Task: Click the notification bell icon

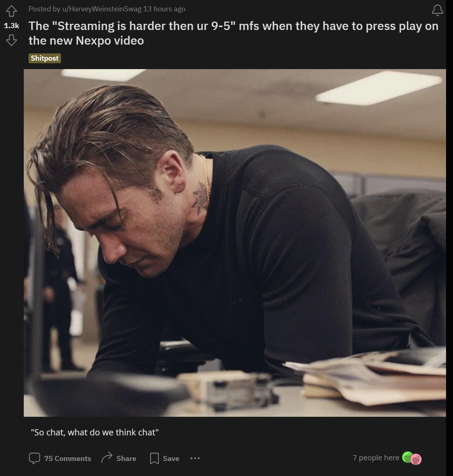Action: [437, 10]
